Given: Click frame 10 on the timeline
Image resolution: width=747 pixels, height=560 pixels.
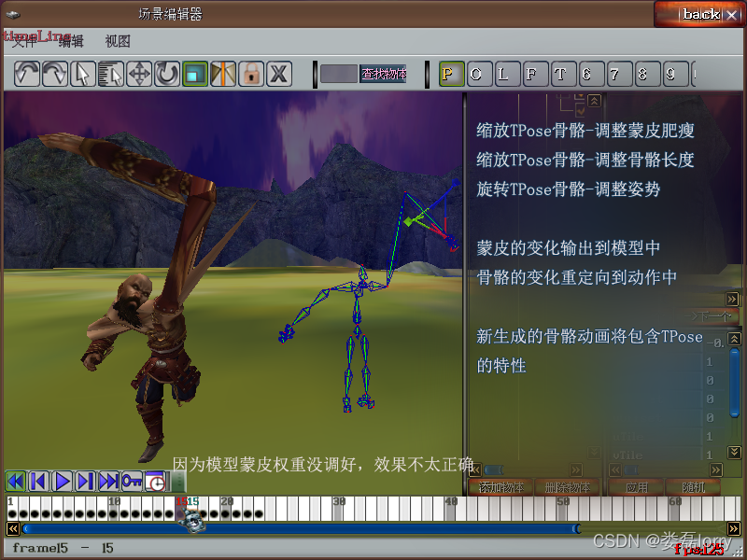Looking at the screenshot, I should tap(114, 508).
